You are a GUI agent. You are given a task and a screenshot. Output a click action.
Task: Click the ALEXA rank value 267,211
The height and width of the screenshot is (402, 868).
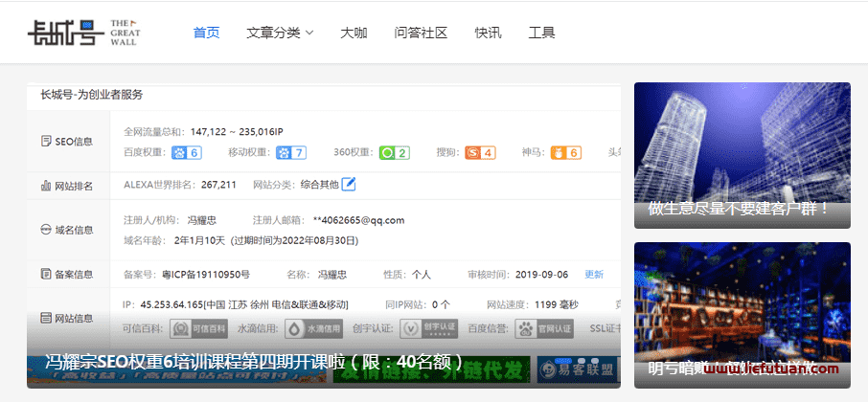click(218, 185)
